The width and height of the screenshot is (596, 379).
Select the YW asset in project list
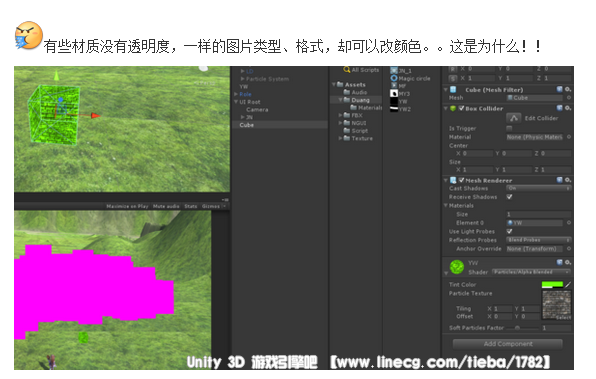click(399, 101)
